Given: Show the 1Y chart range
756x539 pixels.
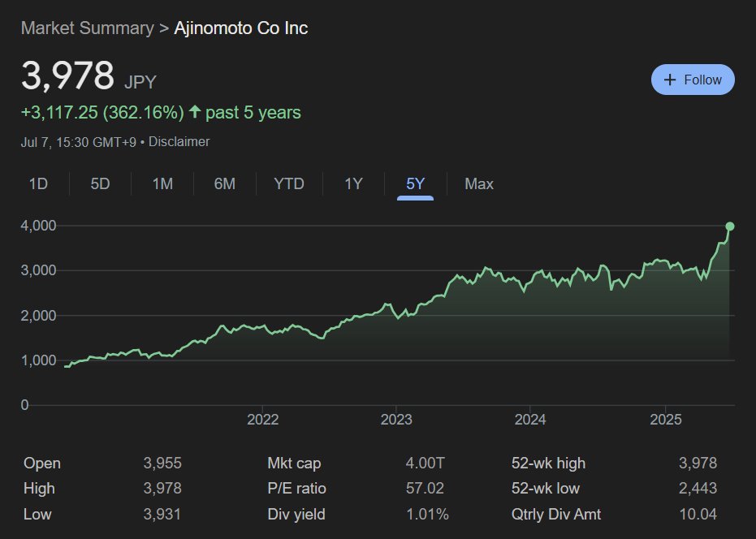Looking at the screenshot, I should [x=353, y=183].
